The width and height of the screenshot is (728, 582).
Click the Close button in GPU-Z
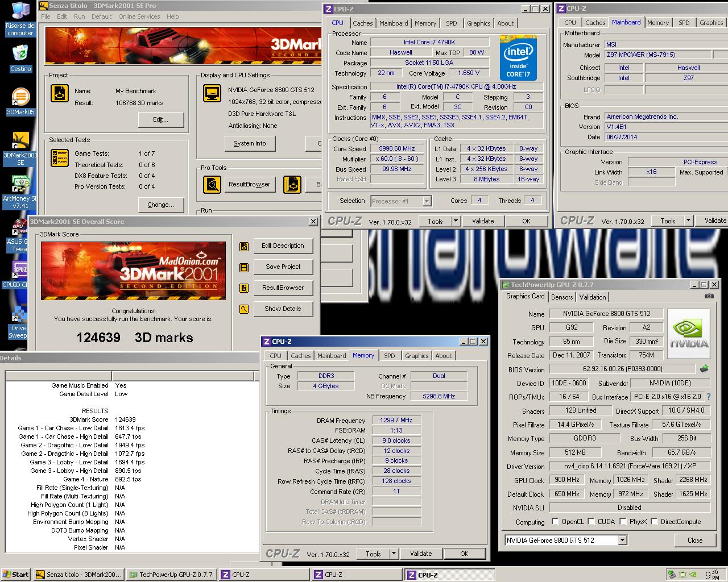(694, 541)
